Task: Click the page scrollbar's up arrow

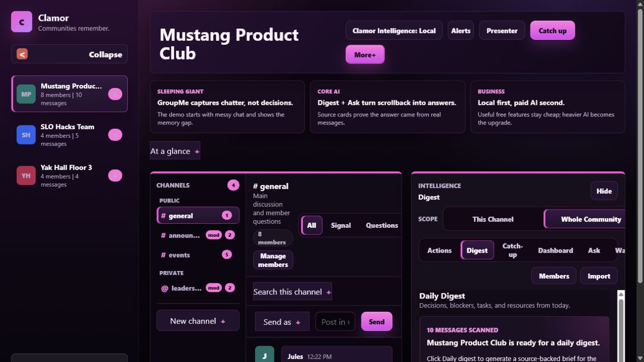Action: 640,4
